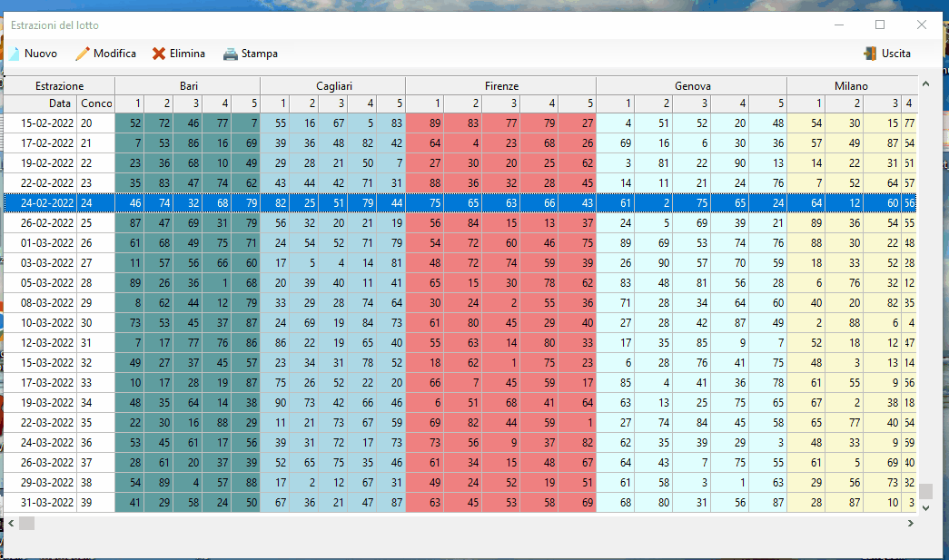The width and height of the screenshot is (949, 560).
Task: Select the extraction row dated 10-03-2022
Action: pyautogui.click(x=460, y=323)
